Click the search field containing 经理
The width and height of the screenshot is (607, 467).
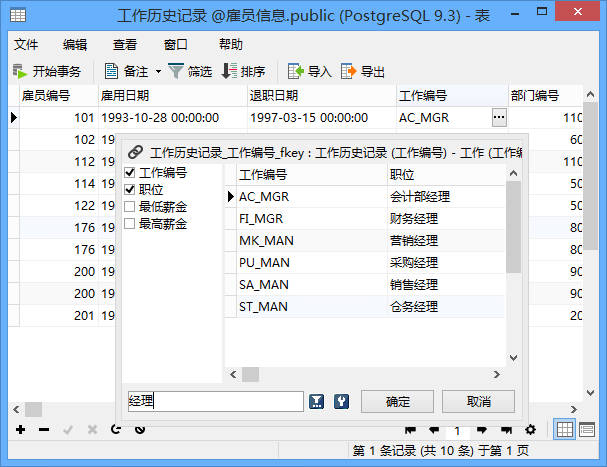(216, 401)
